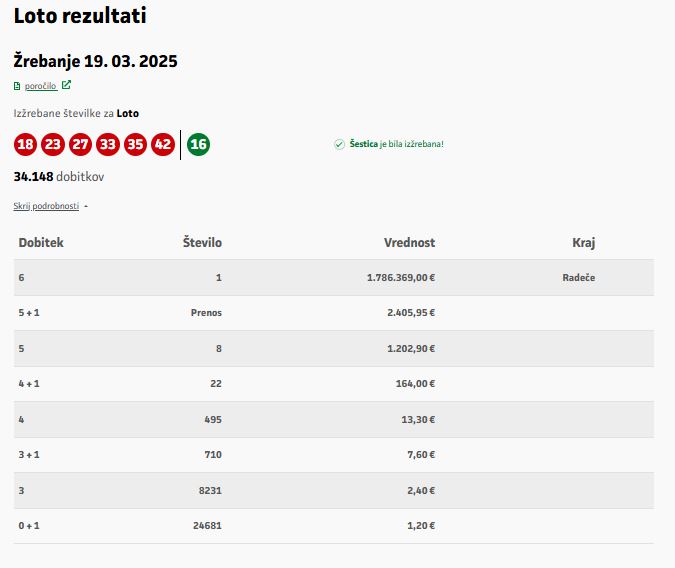Screen dimensions: 675x568
Task: Click the document icon beside poročilo
Action: (x=17, y=86)
